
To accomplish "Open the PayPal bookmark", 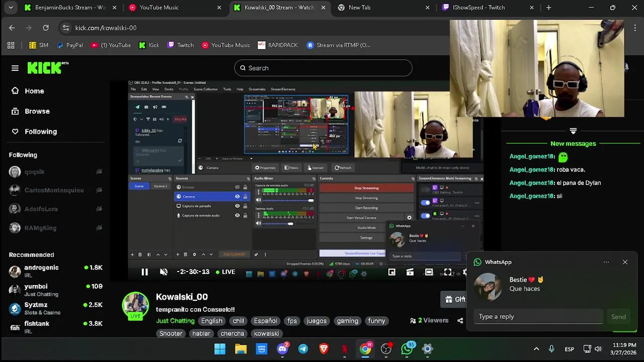I will [x=69, y=45].
